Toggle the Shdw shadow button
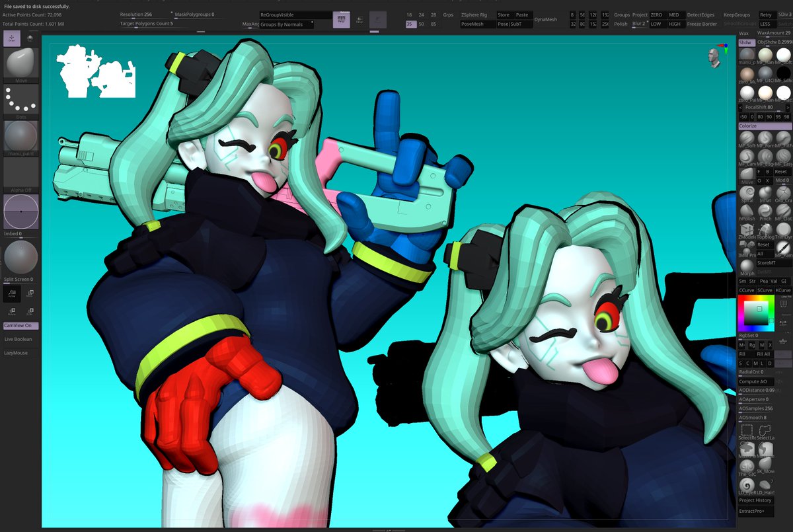Viewport: 793px width, 532px height. click(746, 42)
